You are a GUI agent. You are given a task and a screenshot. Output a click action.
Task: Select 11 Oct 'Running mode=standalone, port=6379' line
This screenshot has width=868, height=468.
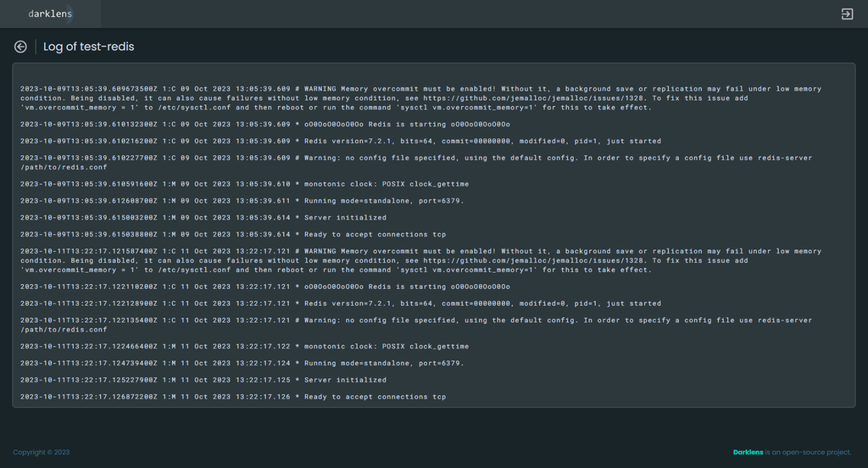coord(242,364)
